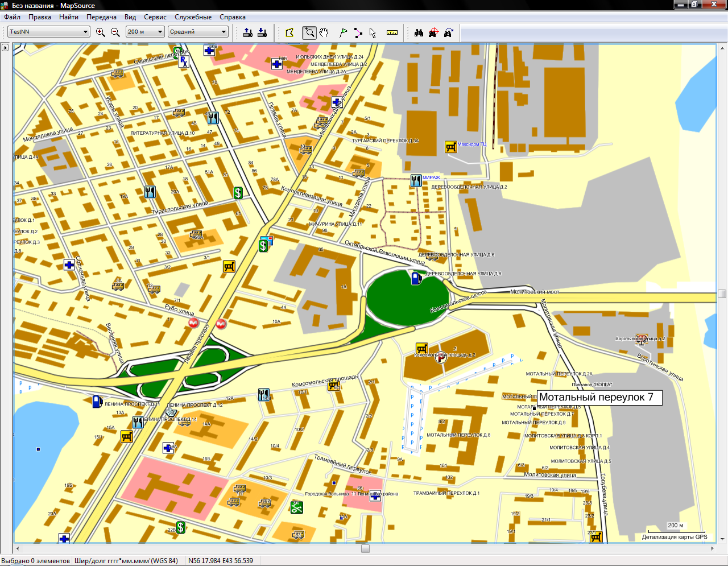Open the Передача menu

coord(101,17)
